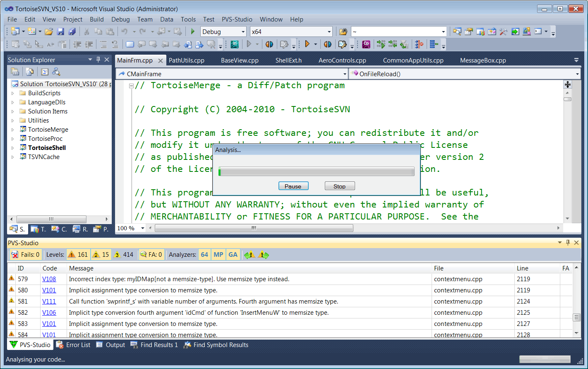Open the Properties Window toolbar icon
Viewport: 588px width, 369px height.
coord(468,31)
